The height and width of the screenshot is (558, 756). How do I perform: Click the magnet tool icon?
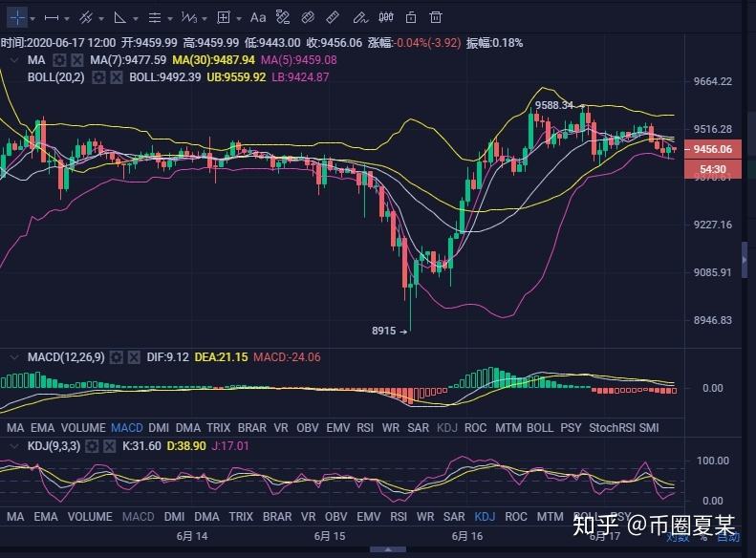click(308, 18)
